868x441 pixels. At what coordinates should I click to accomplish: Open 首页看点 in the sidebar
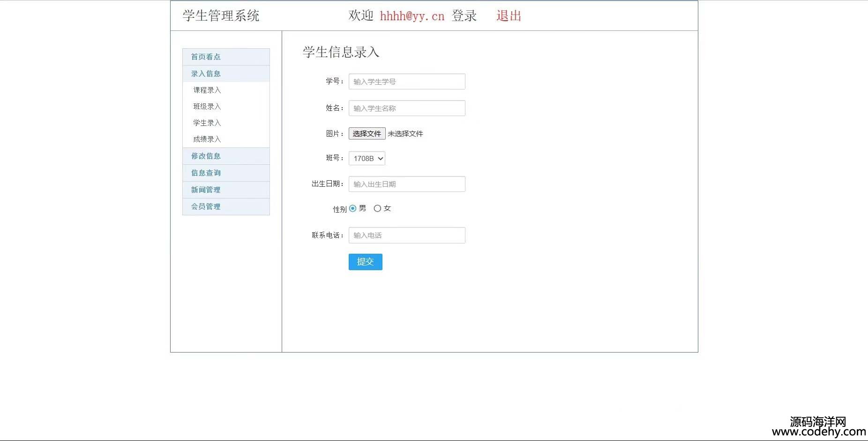pos(206,57)
